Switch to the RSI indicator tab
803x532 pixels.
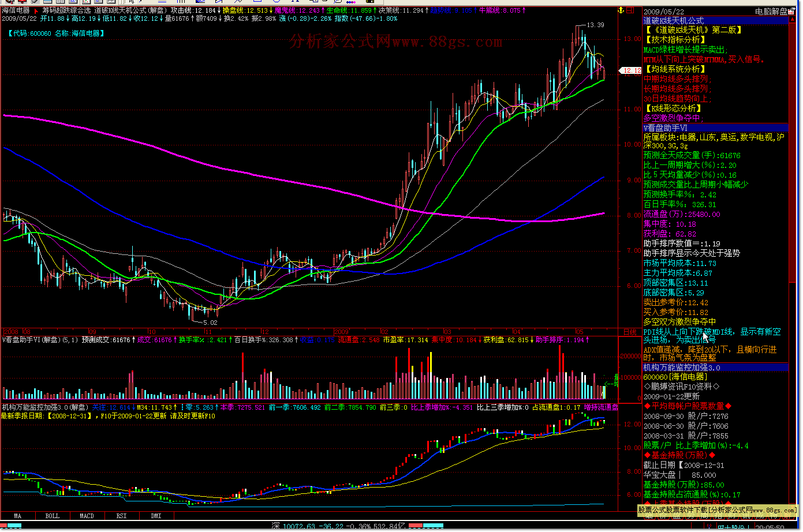click(x=122, y=516)
